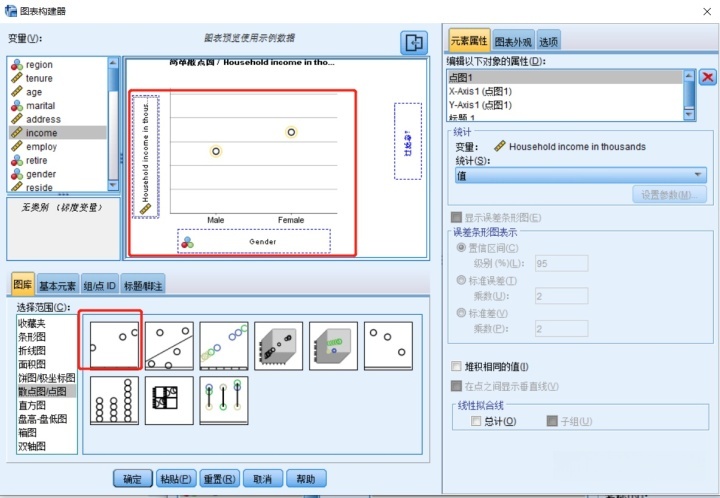Click the confidence level input field
This screenshot has width=720, height=498.
[562, 263]
